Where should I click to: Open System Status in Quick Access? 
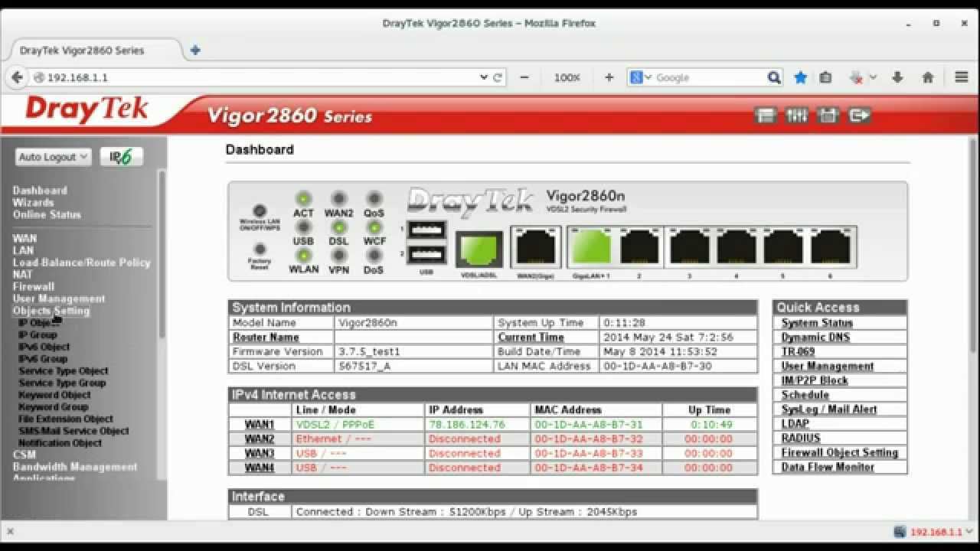coord(817,323)
